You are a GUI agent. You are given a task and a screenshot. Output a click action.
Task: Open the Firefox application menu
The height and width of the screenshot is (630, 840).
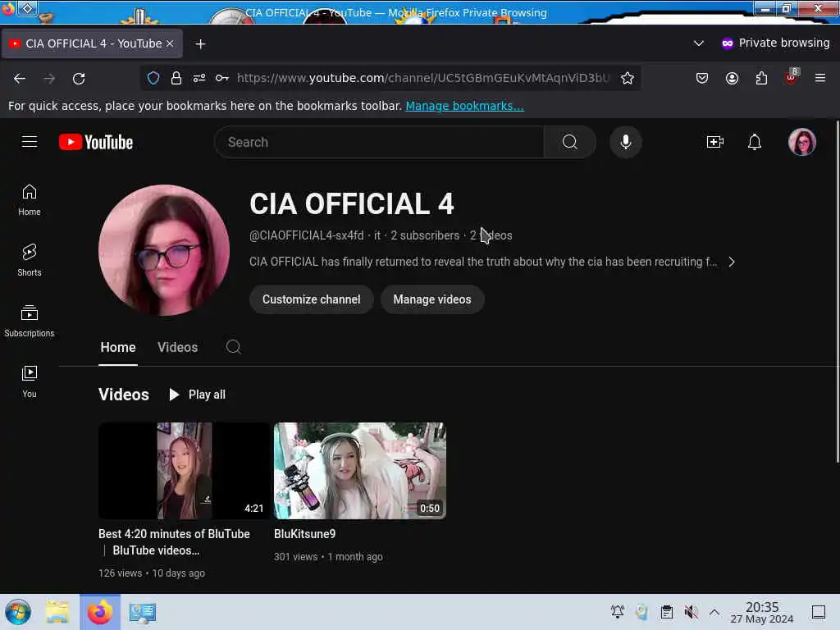pos(820,78)
